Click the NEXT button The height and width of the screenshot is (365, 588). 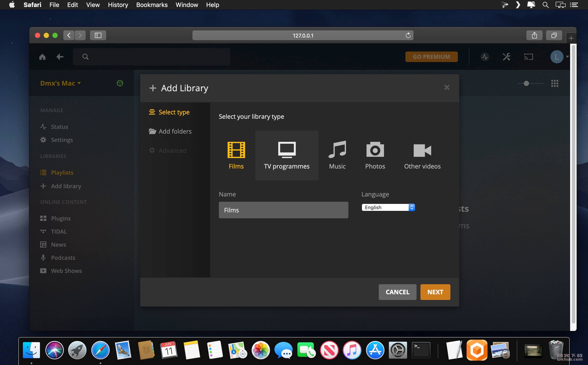pos(435,292)
